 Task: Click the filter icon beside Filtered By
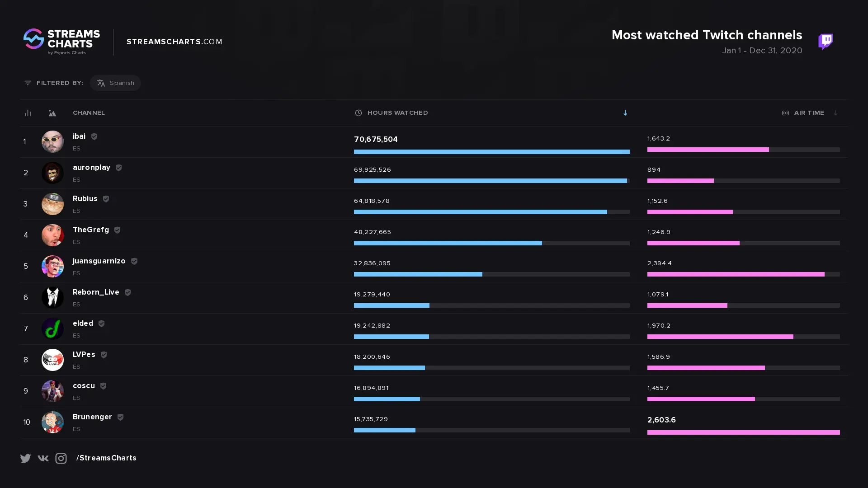[x=28, y=83]
